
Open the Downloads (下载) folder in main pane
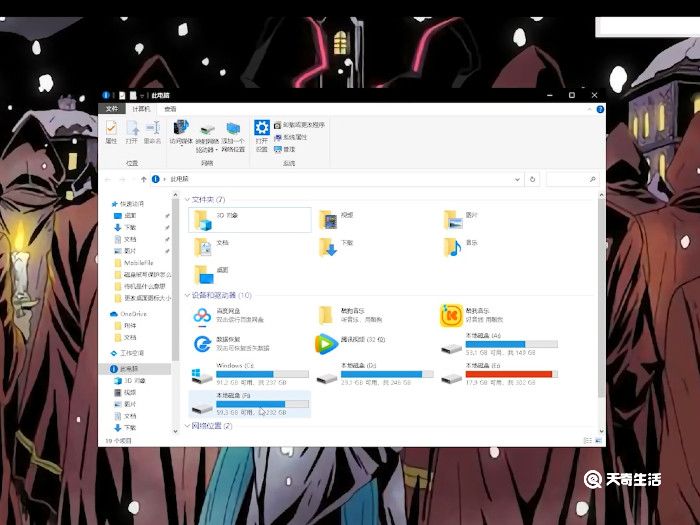tap(327, 246)
